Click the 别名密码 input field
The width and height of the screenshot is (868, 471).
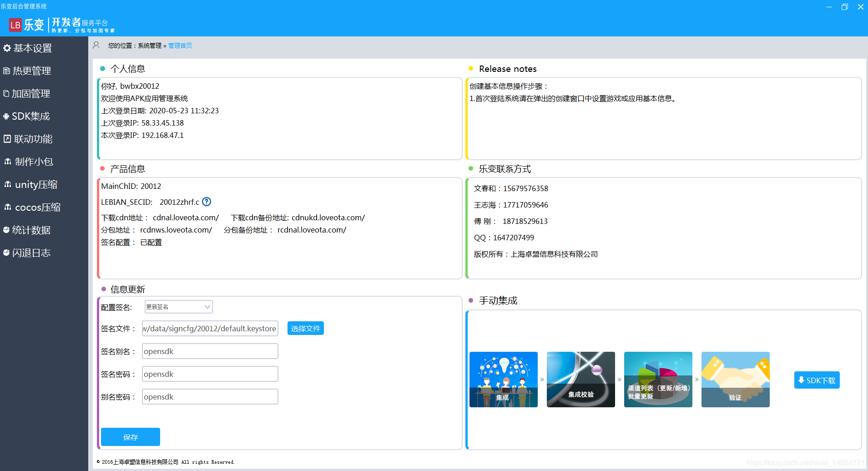pyautogui.click(x=210, y=396)
